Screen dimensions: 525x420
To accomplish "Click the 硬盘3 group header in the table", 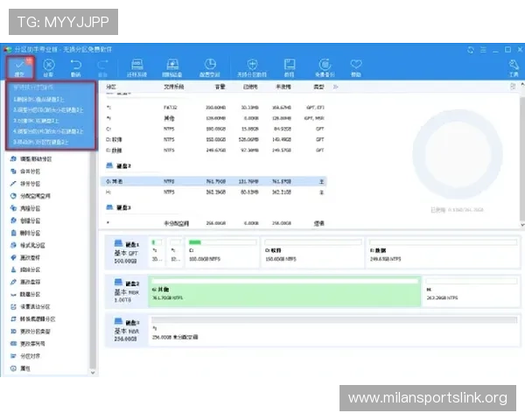I will (118, 207).
